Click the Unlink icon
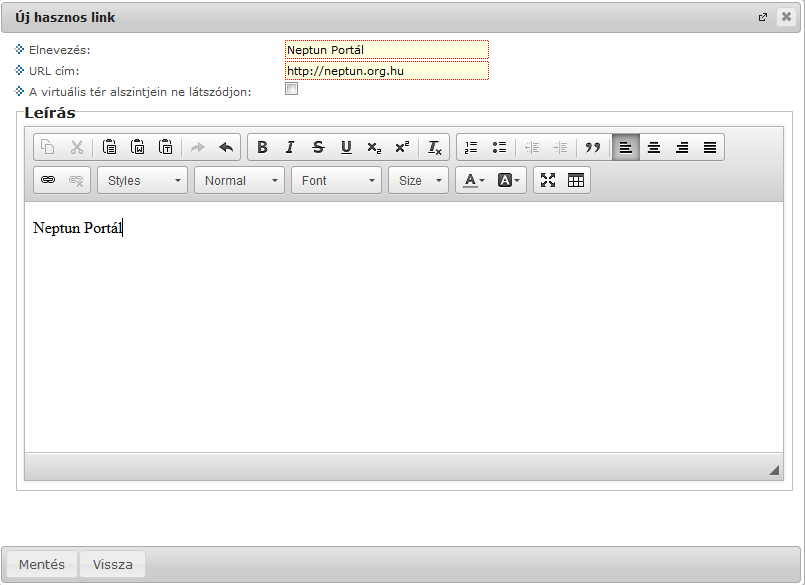Image resolution: width=805 pixels, height=585 pixels. click(76, 180)
